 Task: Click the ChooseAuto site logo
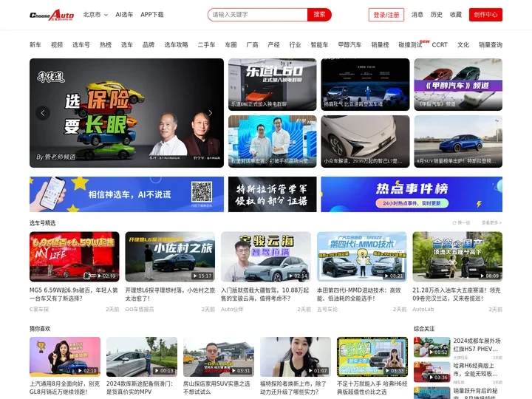[52, 15]
